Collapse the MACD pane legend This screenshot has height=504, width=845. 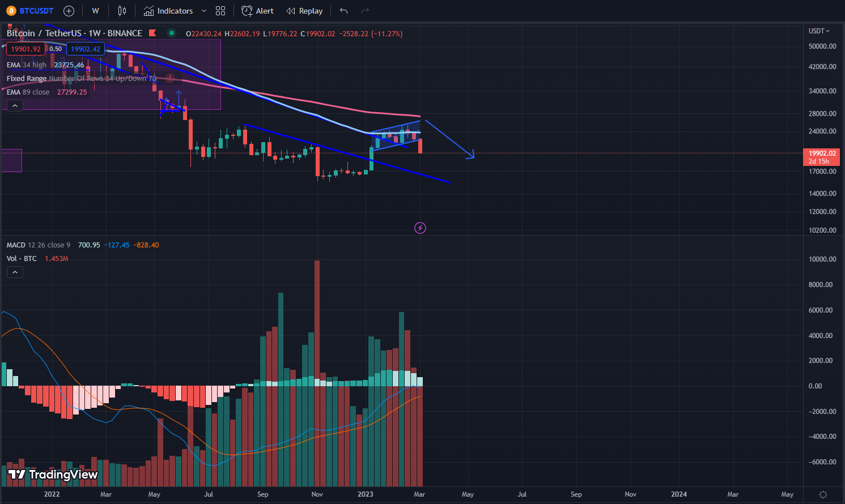(x=15, y=272)
